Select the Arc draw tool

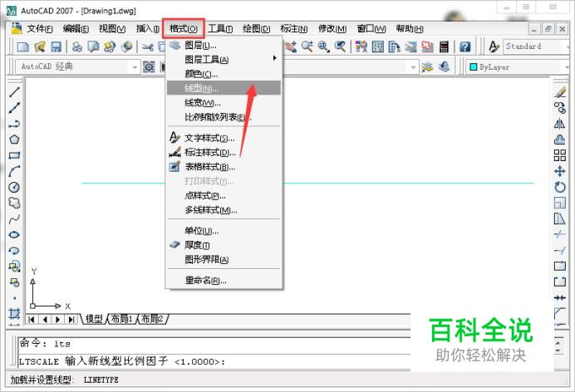[x=14, y=171]
